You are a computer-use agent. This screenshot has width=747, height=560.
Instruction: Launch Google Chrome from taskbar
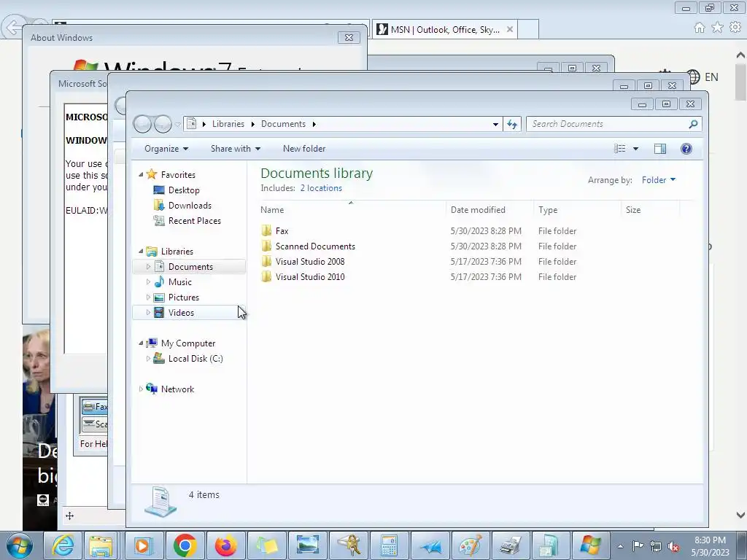[185, 545]
